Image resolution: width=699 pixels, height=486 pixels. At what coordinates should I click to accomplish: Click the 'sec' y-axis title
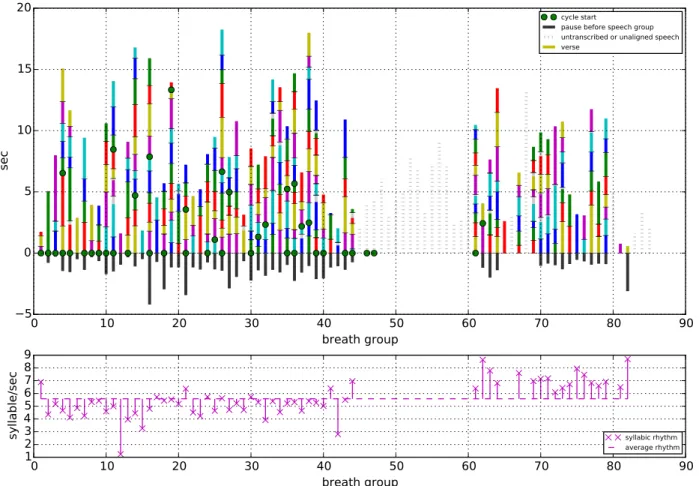[x=5, y=161]
